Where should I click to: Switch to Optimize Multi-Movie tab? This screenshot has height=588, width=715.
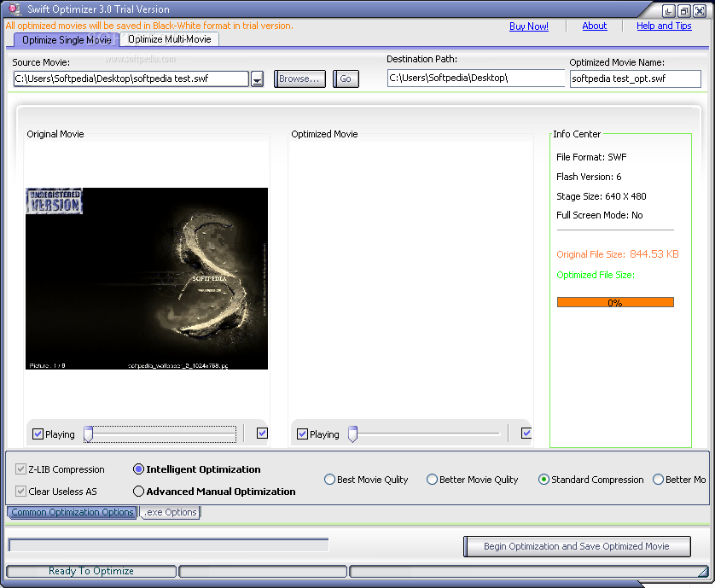[x=169, y=39]
